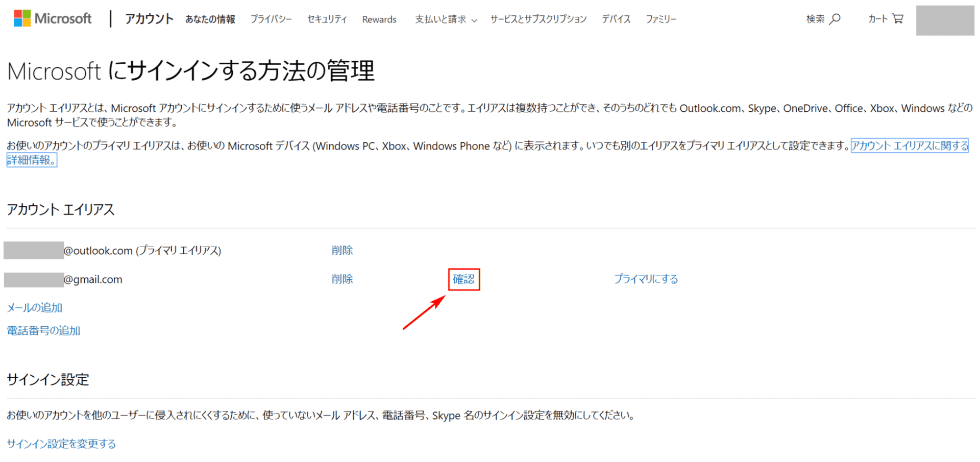This screenshot has height=462, width=980.
Task: Open Rewards tab
Action: 379,19
